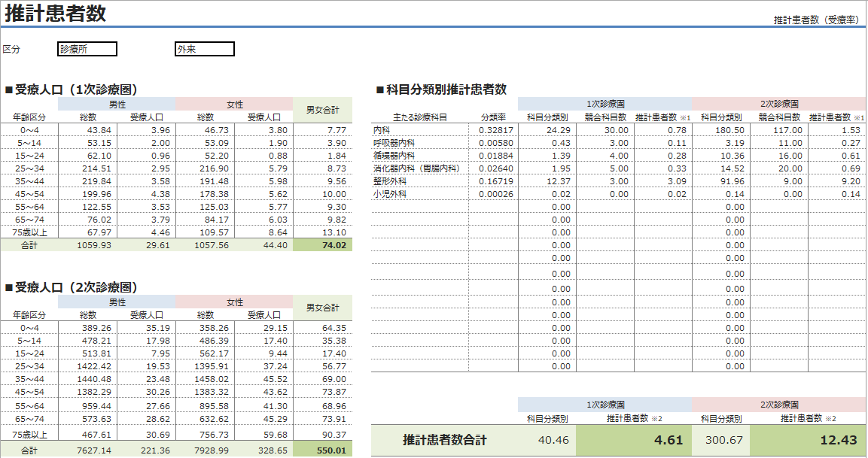Select the 12.43 estimated patients total

click(x=808, y=440)
